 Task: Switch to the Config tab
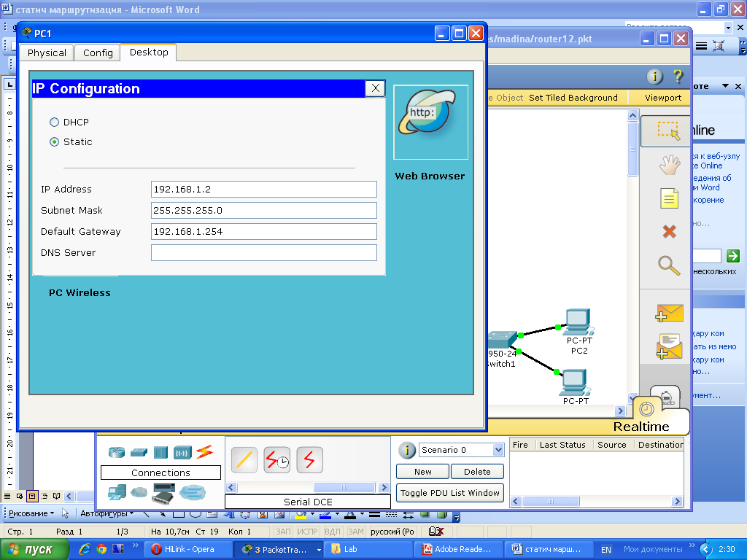[x=98, y=52]
